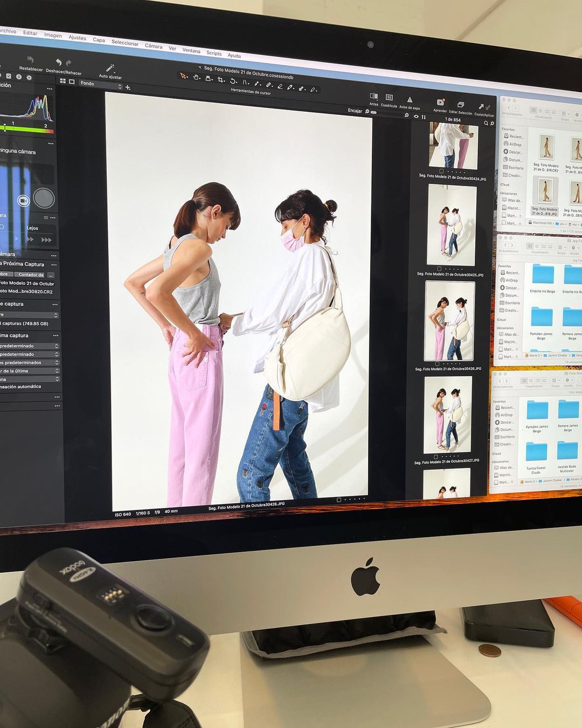Open Próxima Captura panel options menu
582x728 pixels.
[x=54, y=265]
